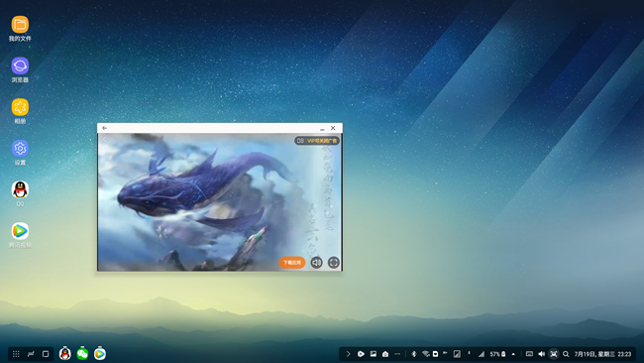Open the volume control in the tray
The width and height of the screenshot is (644, 363).
(541, 354)
